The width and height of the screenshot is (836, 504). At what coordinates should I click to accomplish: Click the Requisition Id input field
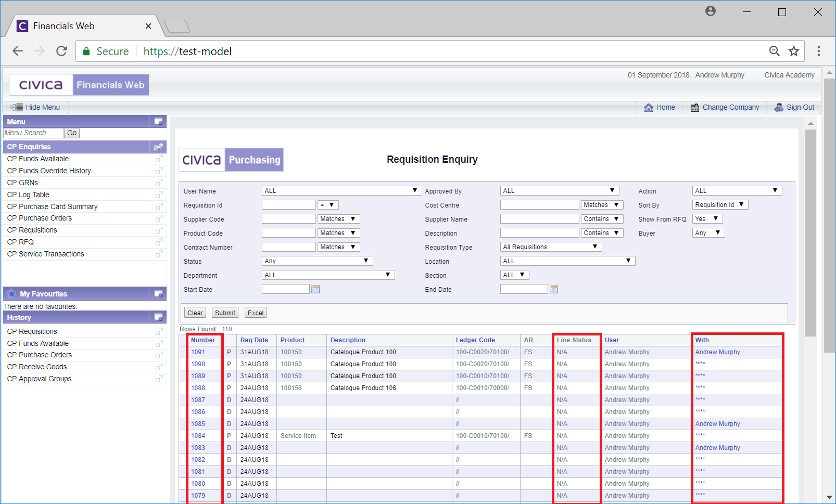tap(289, 205)
